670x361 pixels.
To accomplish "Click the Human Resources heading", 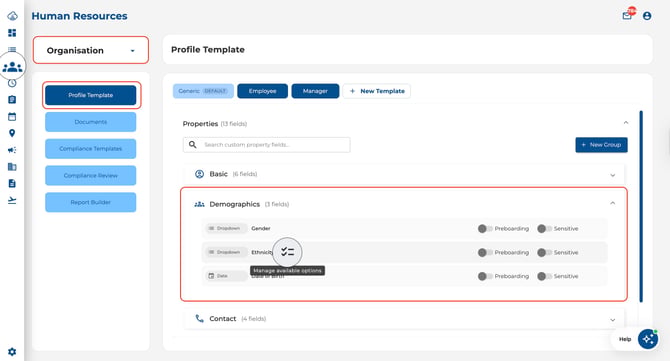I will [x=79, y=16].
